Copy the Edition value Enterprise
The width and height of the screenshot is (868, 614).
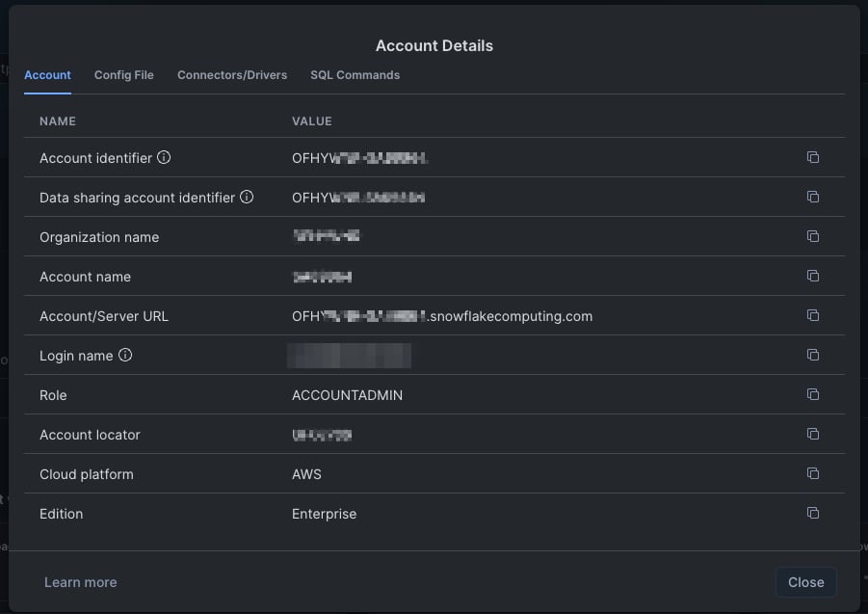(x=813, y=513)
